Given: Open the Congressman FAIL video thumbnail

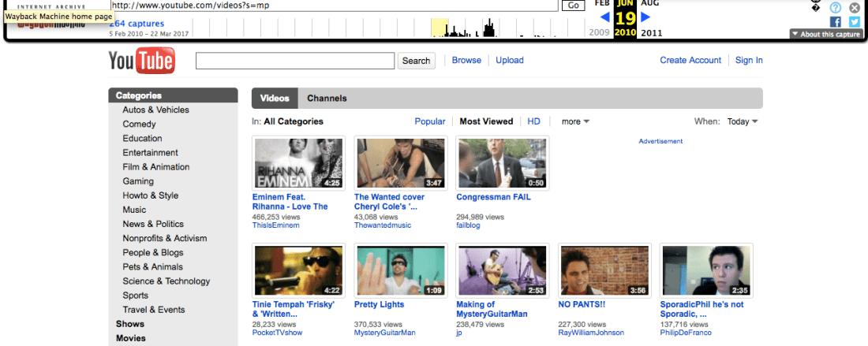Looking at the screenshot, I should click(503, 163).
